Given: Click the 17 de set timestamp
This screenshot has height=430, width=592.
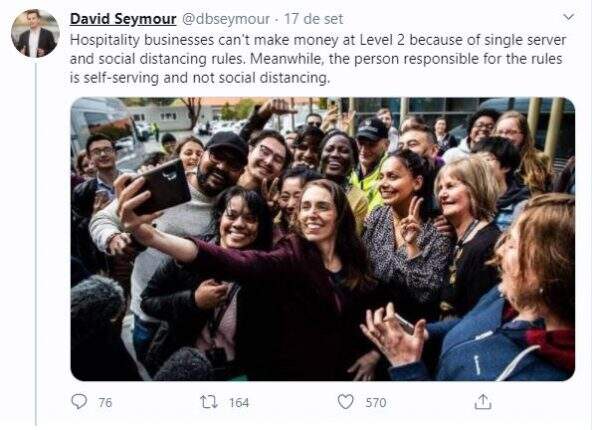Looking at the screenshot, I should tap(313, 19).
